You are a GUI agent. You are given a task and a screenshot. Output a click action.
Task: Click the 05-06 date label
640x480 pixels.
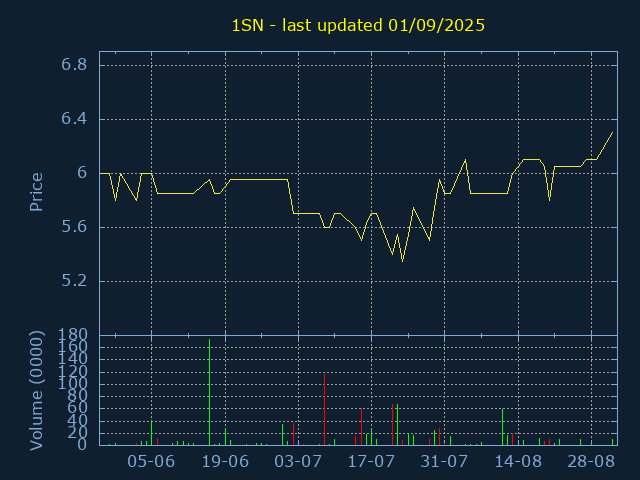(x=151, y=462)
